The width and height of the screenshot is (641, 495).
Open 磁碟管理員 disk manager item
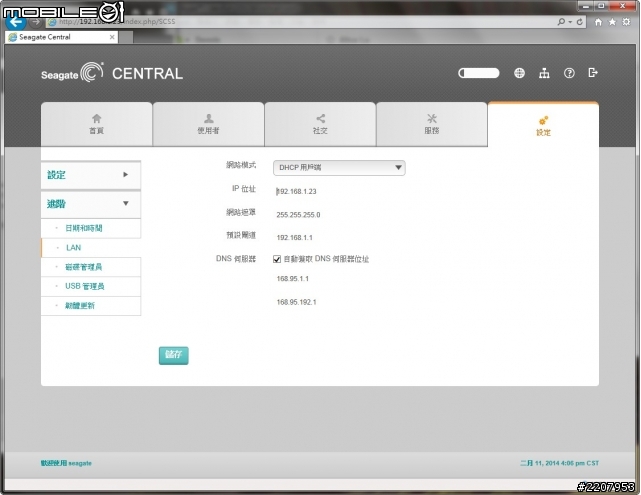point(91,267)
